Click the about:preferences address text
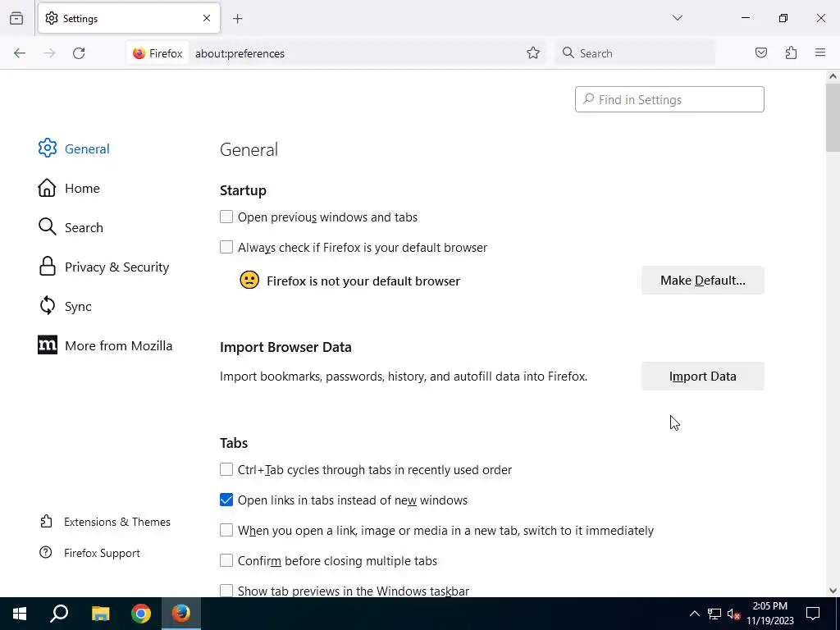This screenshot has width=840, height=630. point(240,53)
